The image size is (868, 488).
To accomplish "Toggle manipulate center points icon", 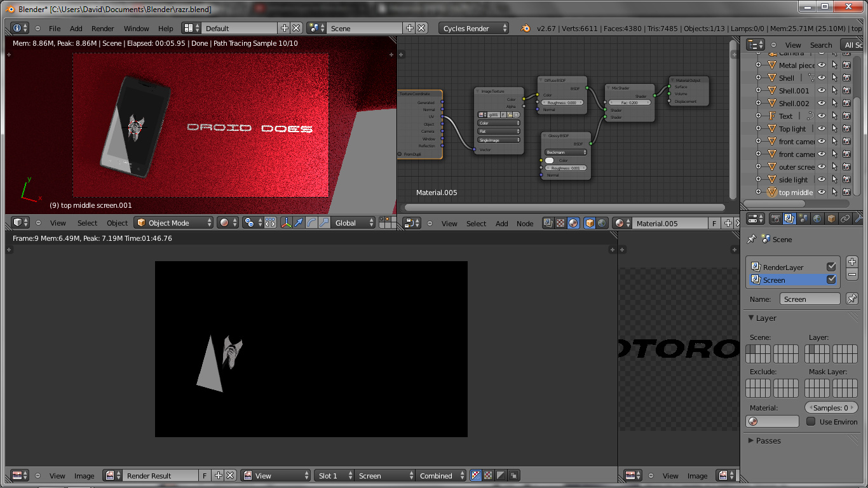I will point(270,222).
